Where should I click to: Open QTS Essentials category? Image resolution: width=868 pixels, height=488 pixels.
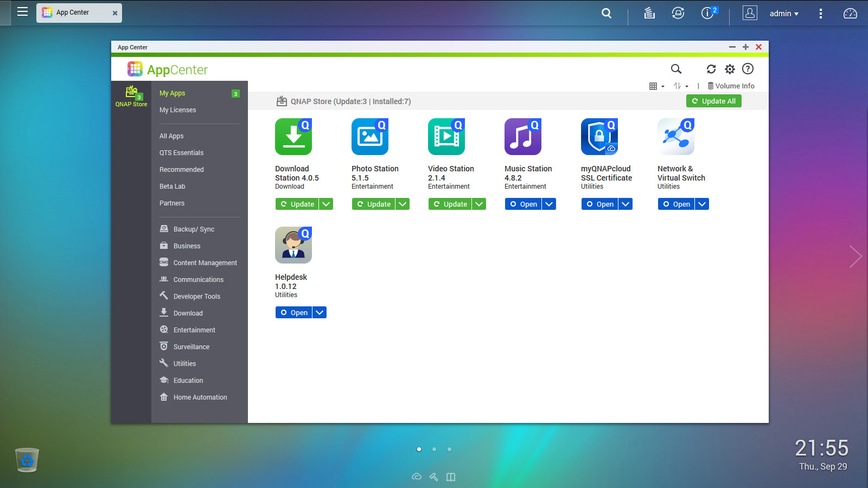181,153
